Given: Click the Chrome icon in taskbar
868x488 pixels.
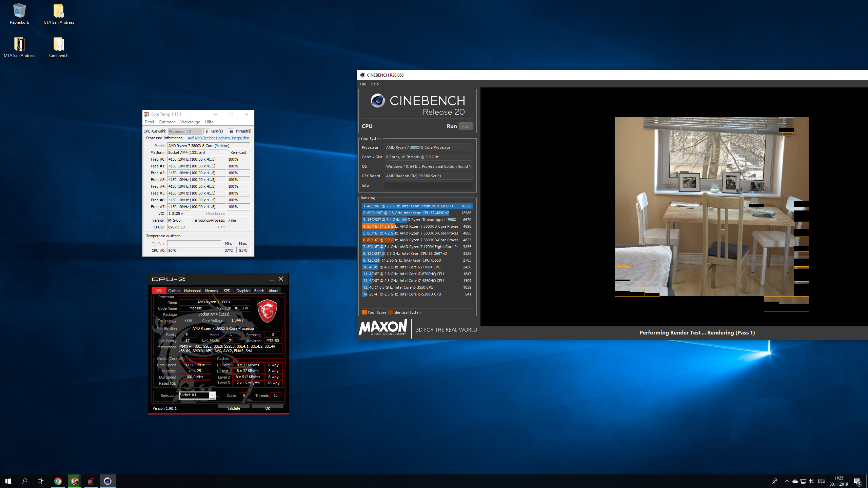Looking at the screenshot, I should 58,481.
